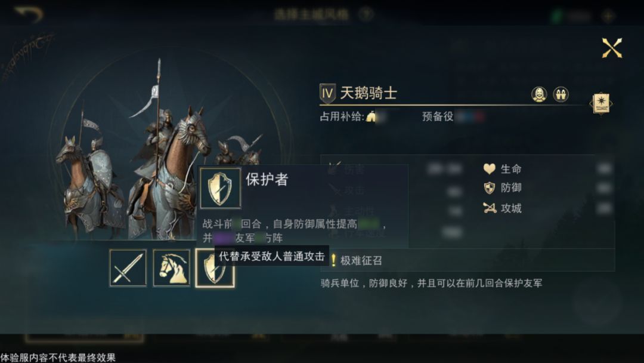Click the 天鹅骑士 unit name
Viewport: 644px width, 363px height.
pos(369,93)
